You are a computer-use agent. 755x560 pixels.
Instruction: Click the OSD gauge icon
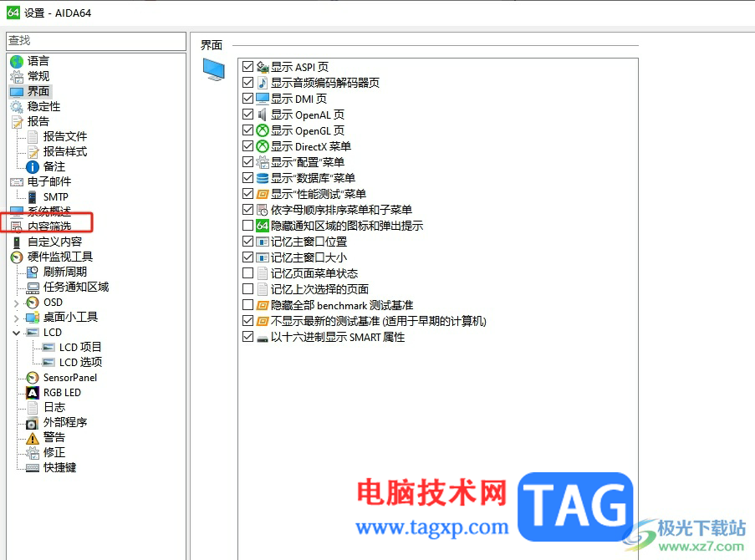pyautogui.click(x=33, y=303)
